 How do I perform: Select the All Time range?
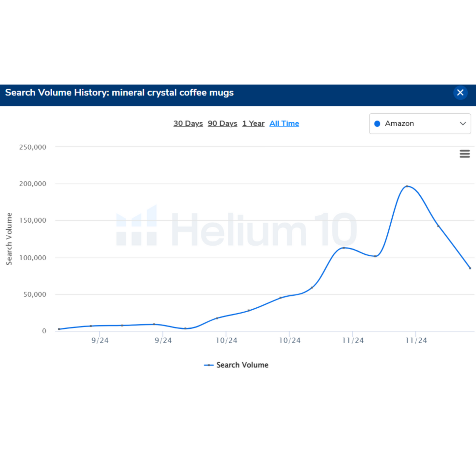coord(284,124)
